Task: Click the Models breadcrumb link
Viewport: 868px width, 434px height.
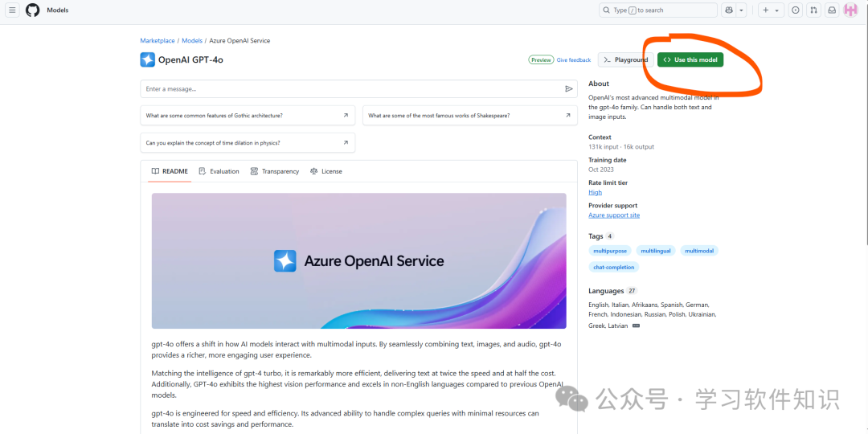Action: 192,41
